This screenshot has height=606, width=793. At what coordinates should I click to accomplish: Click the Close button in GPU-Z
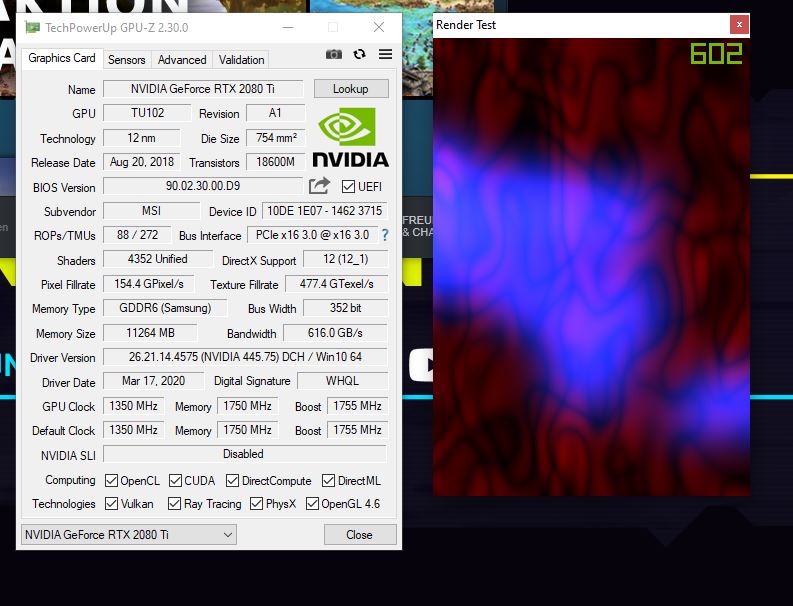click(x=360, y=535)
